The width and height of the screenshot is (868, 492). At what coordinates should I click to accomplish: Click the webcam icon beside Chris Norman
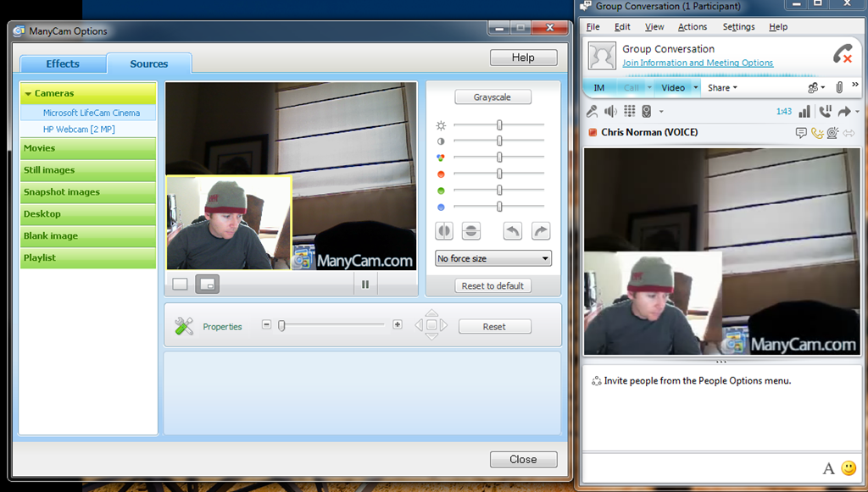[832, 133]
